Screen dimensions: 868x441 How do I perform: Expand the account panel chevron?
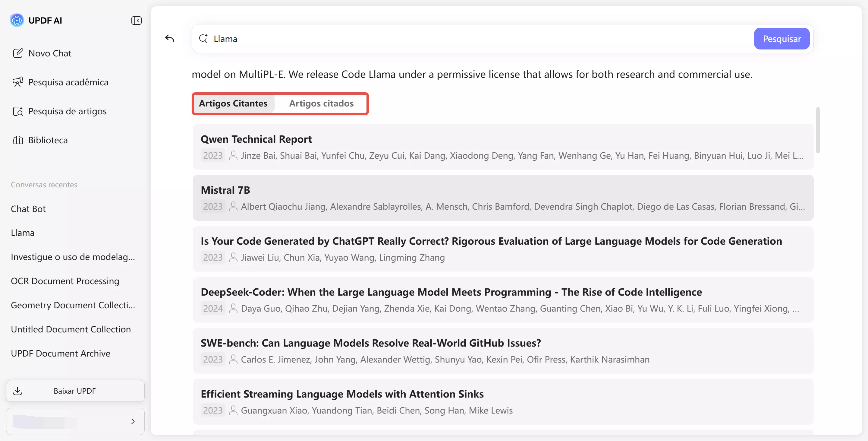(x=133, y=421)
